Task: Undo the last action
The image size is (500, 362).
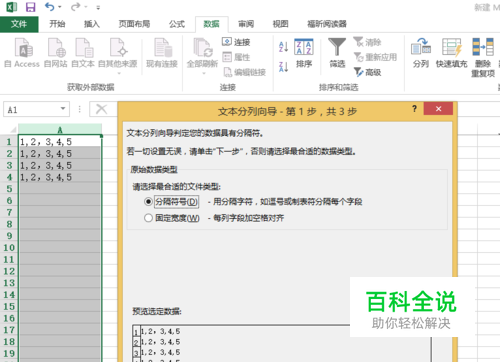Action: (x=49, y=7)
